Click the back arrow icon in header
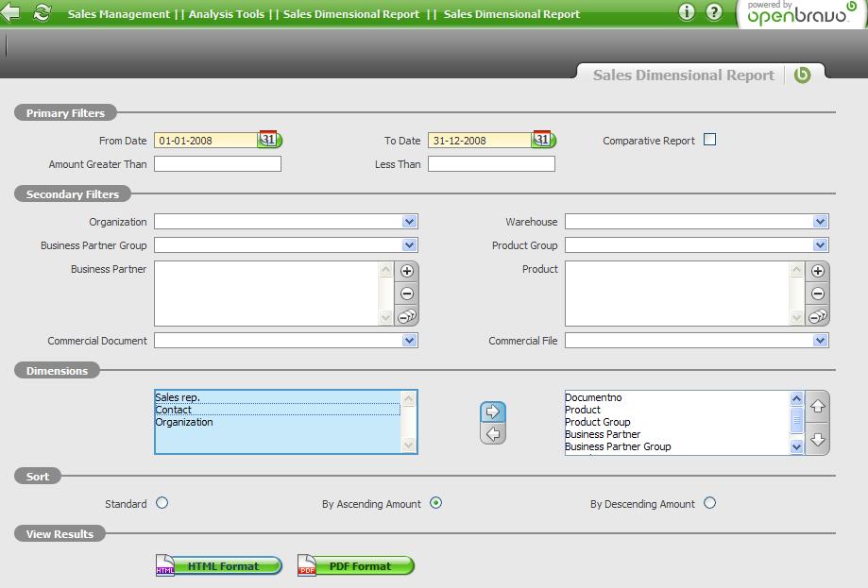The image size is (868, 588). tap(11, 13)
